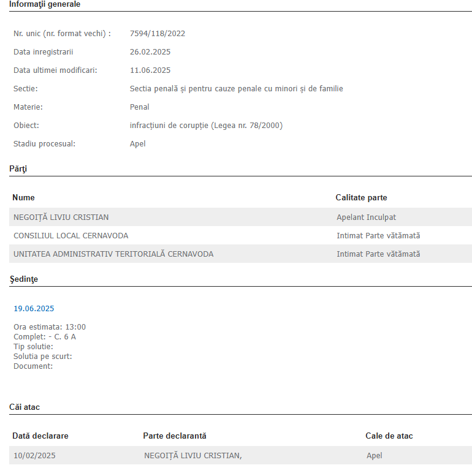Open the 19.06.2025 hearing date link
Viewport: 472px width, 476px height.
point(34,309)
